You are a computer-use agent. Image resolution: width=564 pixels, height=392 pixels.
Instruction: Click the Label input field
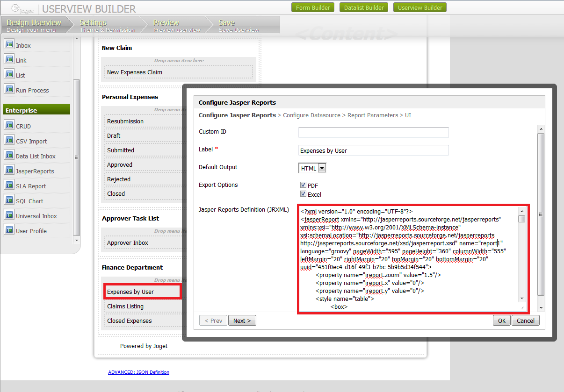[374, 150]
